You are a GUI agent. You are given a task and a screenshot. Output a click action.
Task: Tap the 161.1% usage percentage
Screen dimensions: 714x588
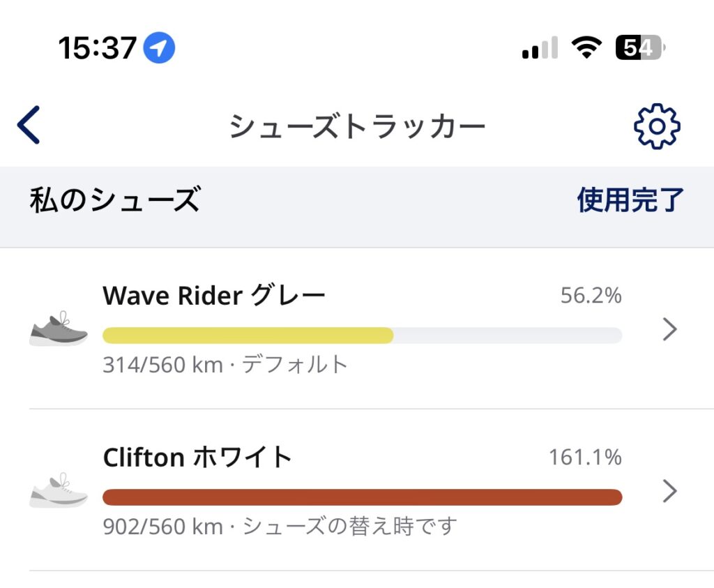(584, 458)
